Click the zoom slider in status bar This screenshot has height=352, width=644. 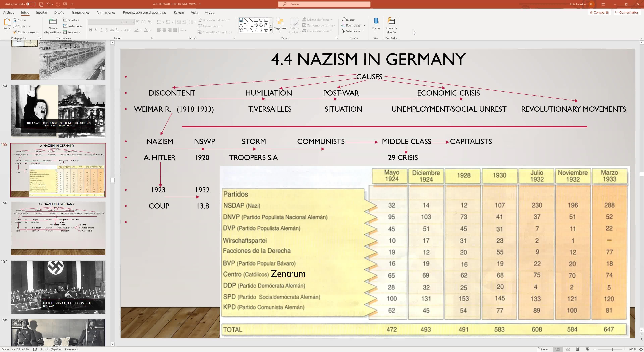pos(612,349)
